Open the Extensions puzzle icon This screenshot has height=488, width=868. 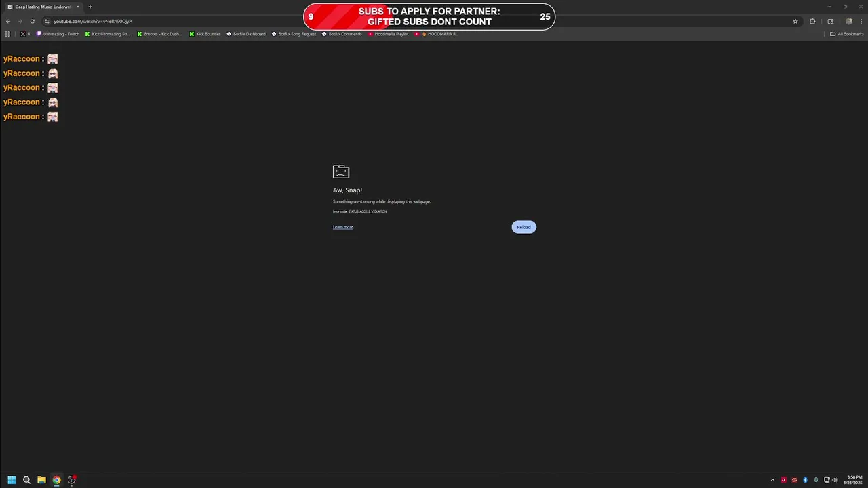point(812,21)
